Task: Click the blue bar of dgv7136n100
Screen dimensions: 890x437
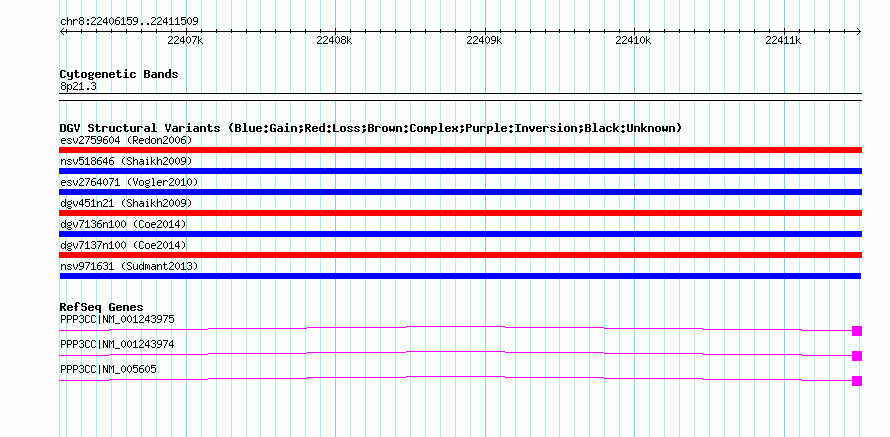Action: point(460,234)
